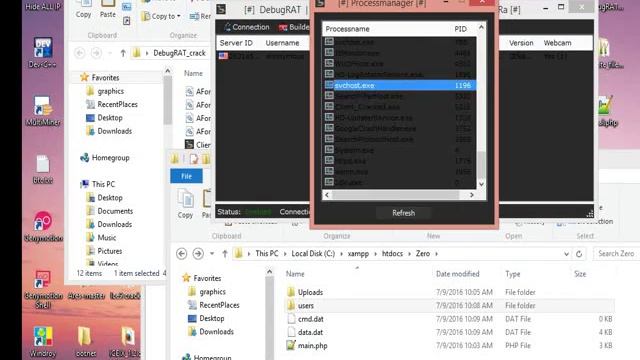Click right arrow of Processmanager horizontal scrollbar
640x360 pixels.
pos(472,195)
